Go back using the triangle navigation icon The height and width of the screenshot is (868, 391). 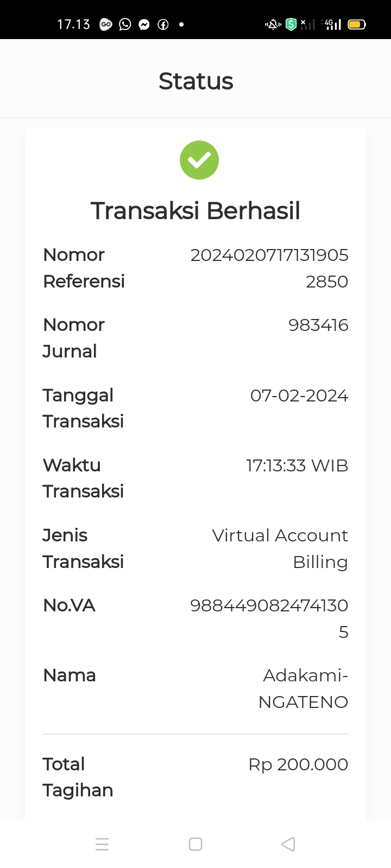coord(288,844)
